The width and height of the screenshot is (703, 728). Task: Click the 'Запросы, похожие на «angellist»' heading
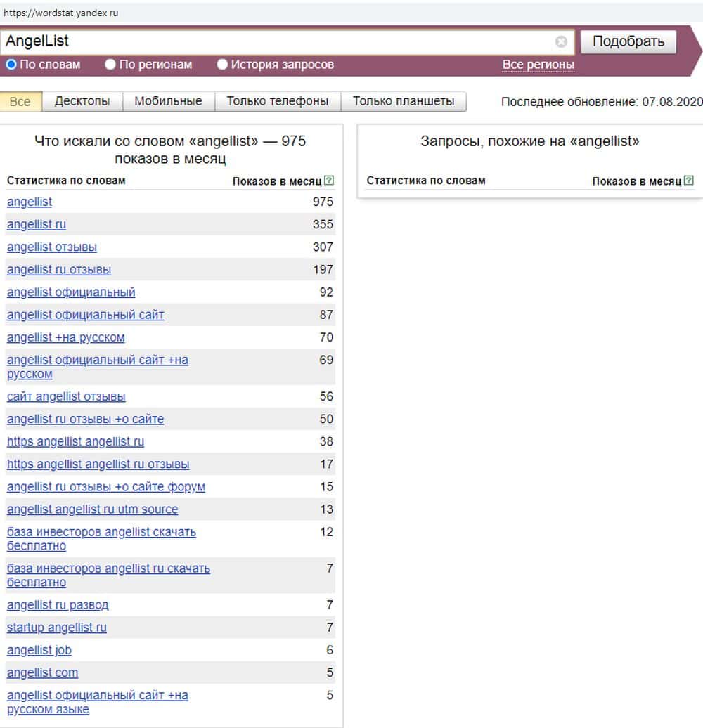tap(530, 141)
